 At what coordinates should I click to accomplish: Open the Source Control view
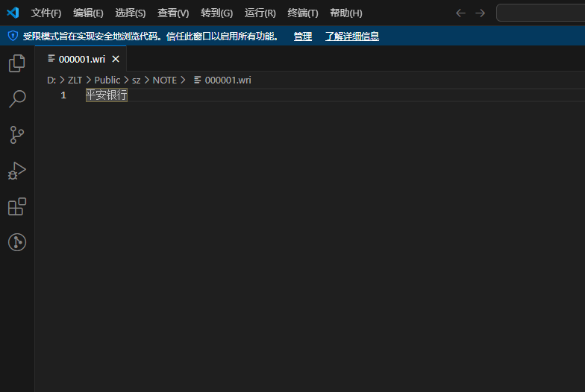pyautogui.click(x=16, y=135)
